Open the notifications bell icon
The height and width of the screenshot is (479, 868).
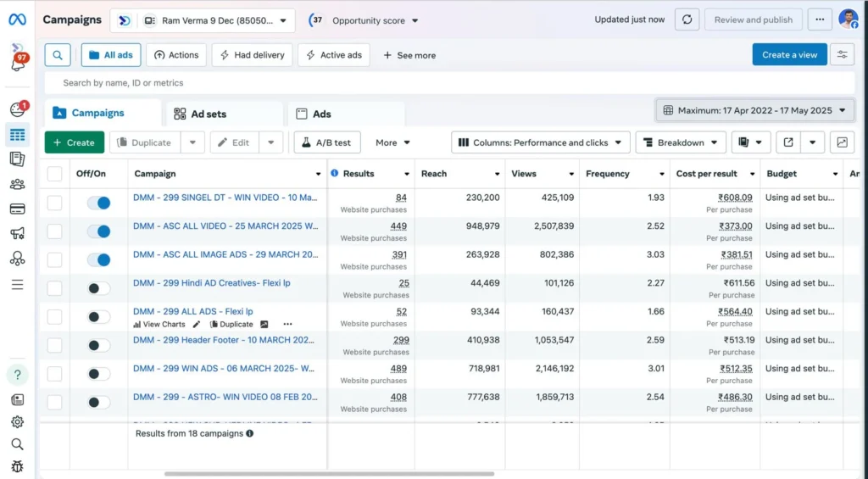17,64
